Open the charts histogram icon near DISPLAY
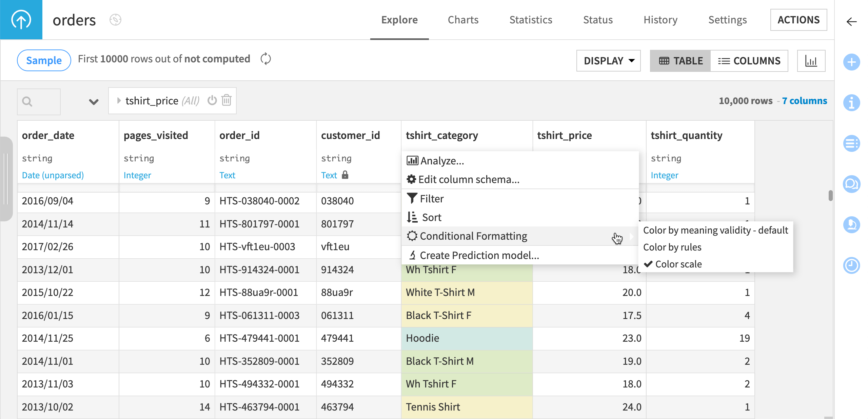Image resolution: width=868 pixels, height=419 pixels. tap(811, 61)
